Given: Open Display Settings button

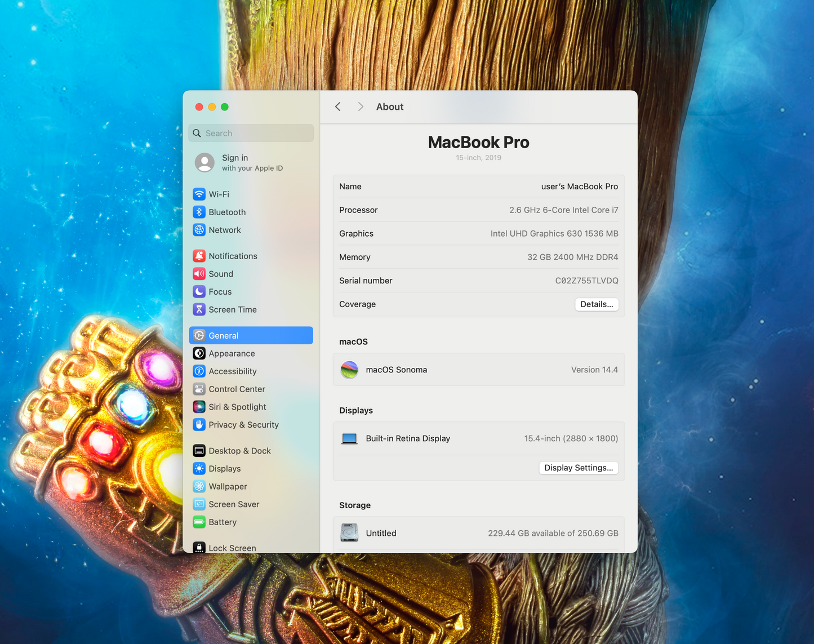Looking at the screenshot, I should [579, 468].
